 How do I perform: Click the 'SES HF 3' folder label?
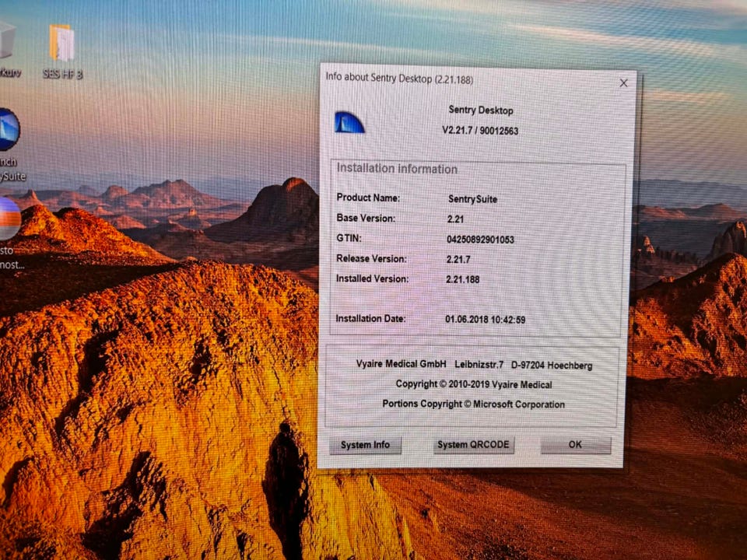tap(62, 74)
